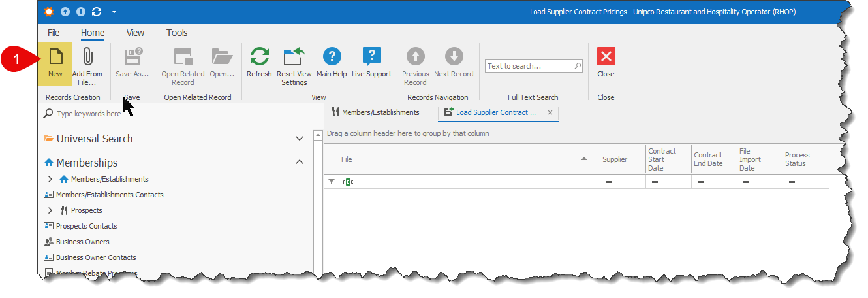Image resolution: width=868 pixels, height=298 pixels.
Task: Click the File column filter ABC icon
Action: point(348,182)
